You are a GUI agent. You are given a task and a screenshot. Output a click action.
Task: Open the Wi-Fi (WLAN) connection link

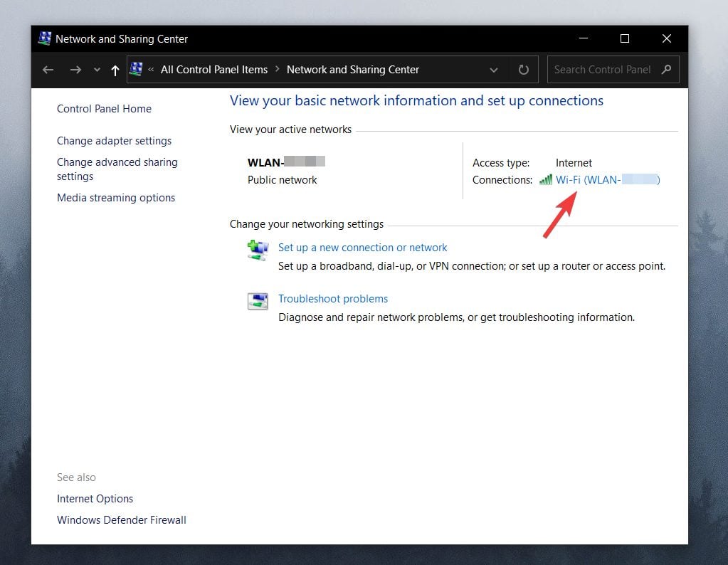[x=608, y=179]
